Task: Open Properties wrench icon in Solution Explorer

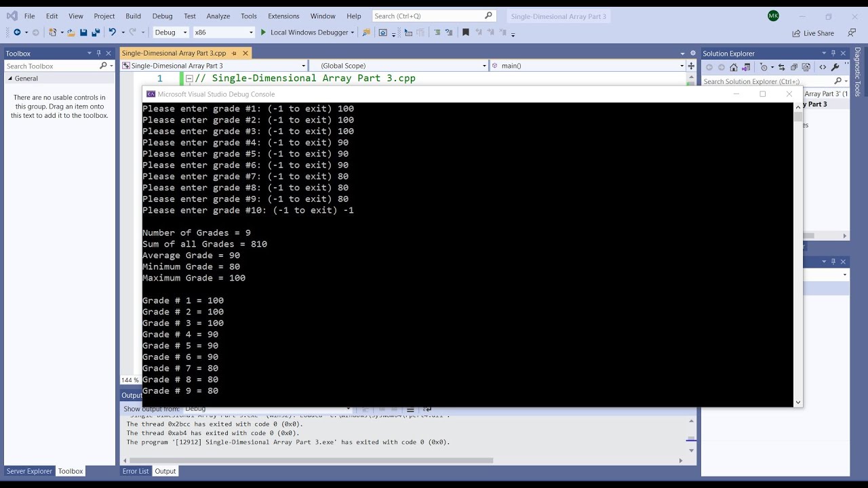Action: click(835, 67)
